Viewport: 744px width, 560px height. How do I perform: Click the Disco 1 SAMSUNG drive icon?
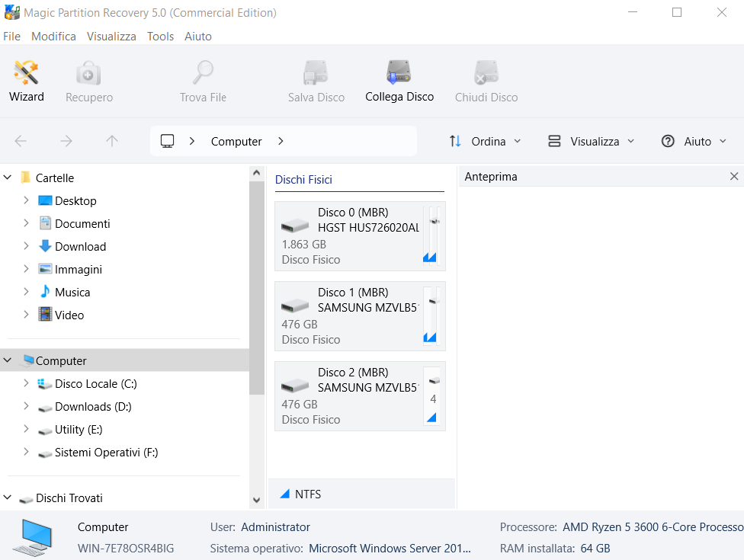(x=295, y=306)
